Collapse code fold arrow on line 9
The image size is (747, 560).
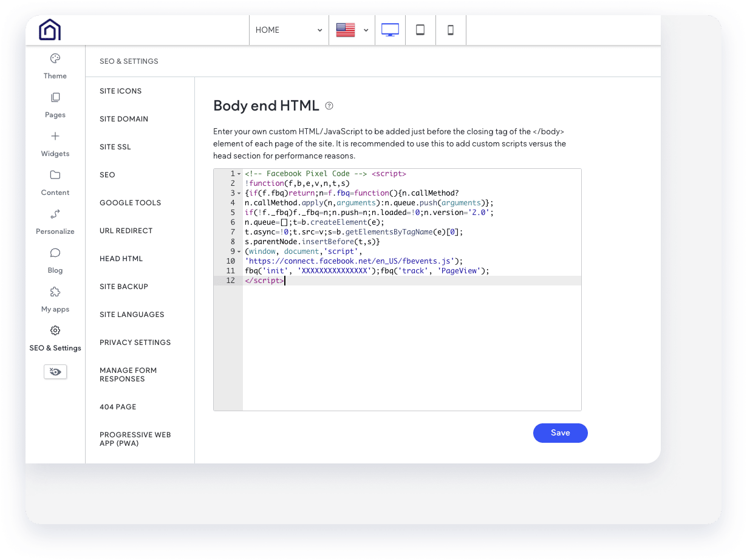point(239,251)
